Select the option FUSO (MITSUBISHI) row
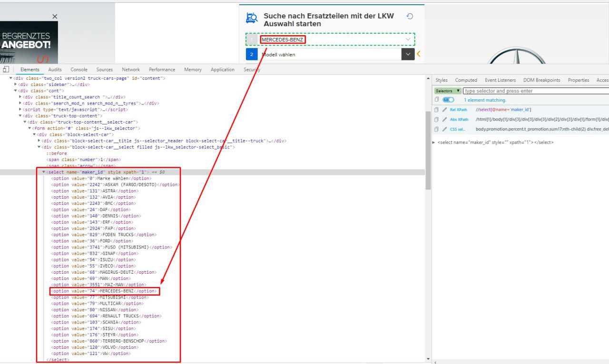The image size is (609, 364). click(111, 247)
